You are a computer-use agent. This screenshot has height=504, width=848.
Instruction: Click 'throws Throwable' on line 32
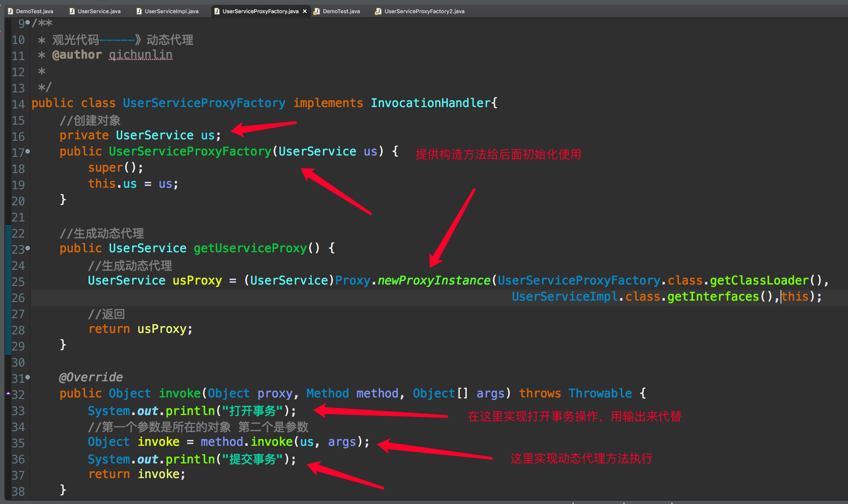click(575, 394)
